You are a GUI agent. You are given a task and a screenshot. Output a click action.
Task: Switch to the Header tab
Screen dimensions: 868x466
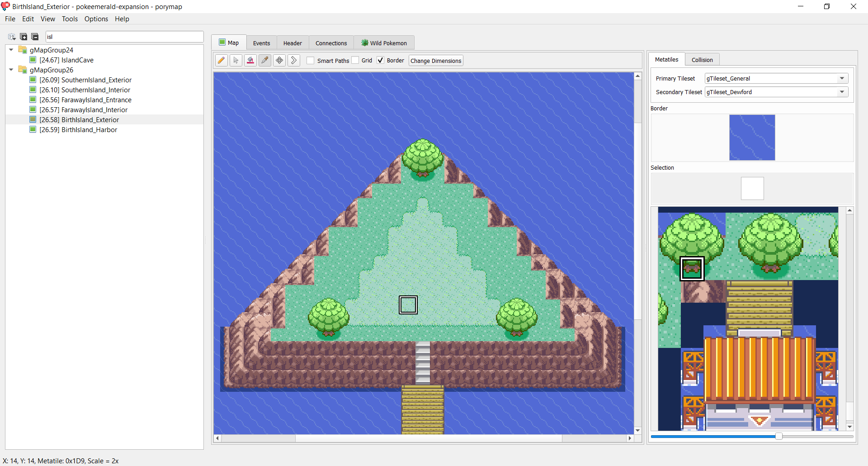[292, 43]
